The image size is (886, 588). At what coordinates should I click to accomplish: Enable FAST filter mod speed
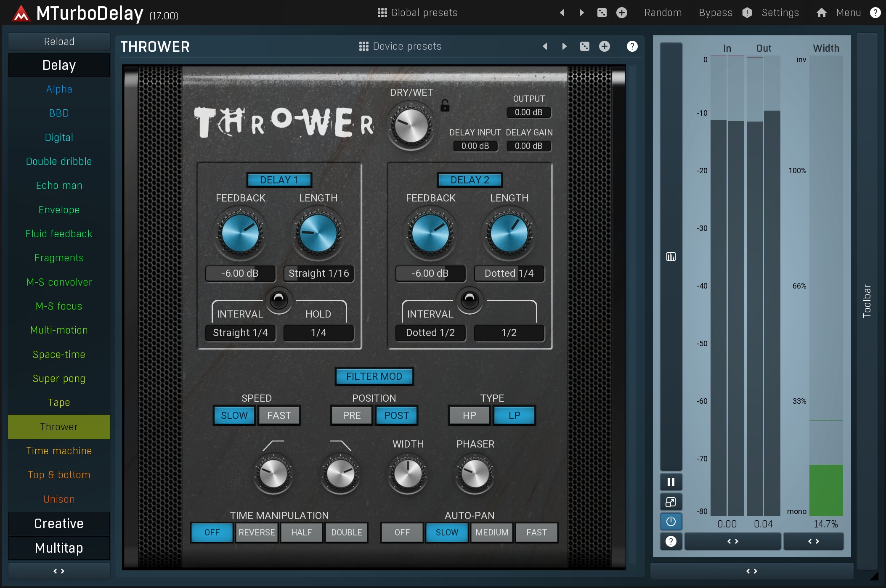tap(279, 416)
